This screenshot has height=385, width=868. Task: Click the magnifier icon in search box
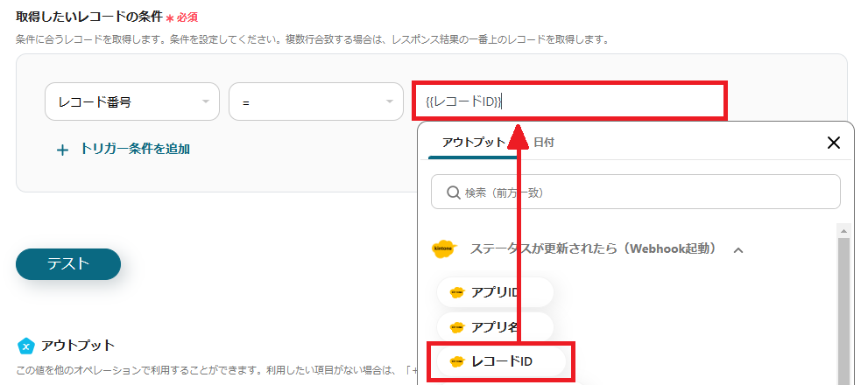pos(453,192)
